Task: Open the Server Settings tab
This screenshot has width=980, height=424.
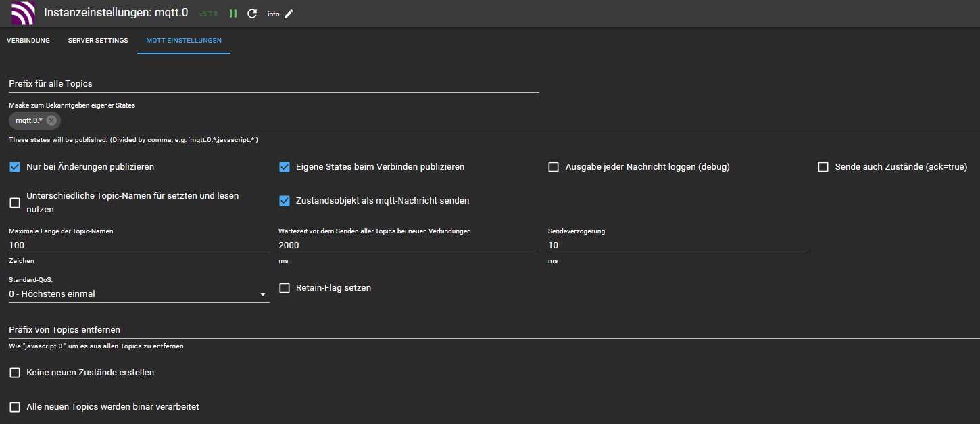Action: (98, 41)
